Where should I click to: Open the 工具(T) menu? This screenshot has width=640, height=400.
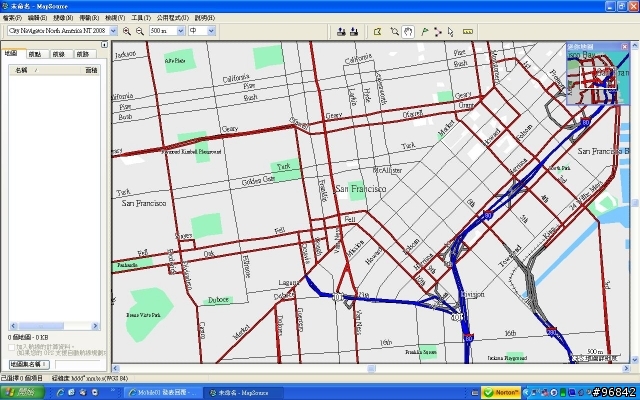pos(141,18)
